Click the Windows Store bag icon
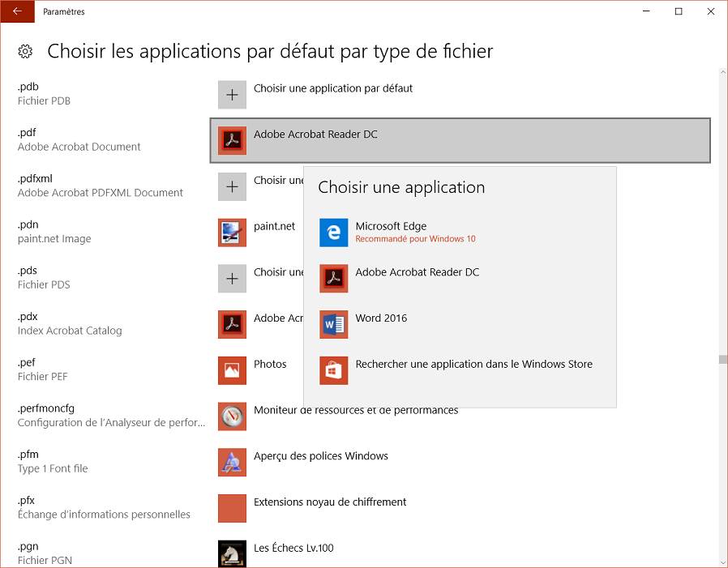728x568 pixels. pos(334,370)
